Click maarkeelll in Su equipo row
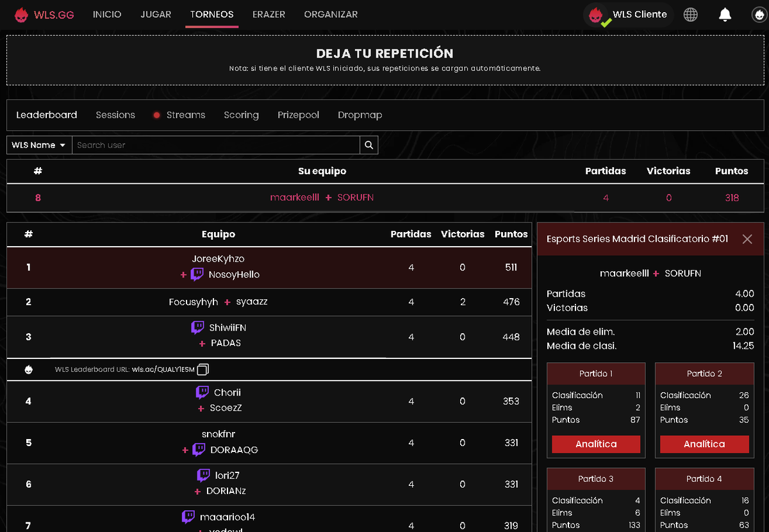This screenshot has width=769, height=532. tap(295, 198)
